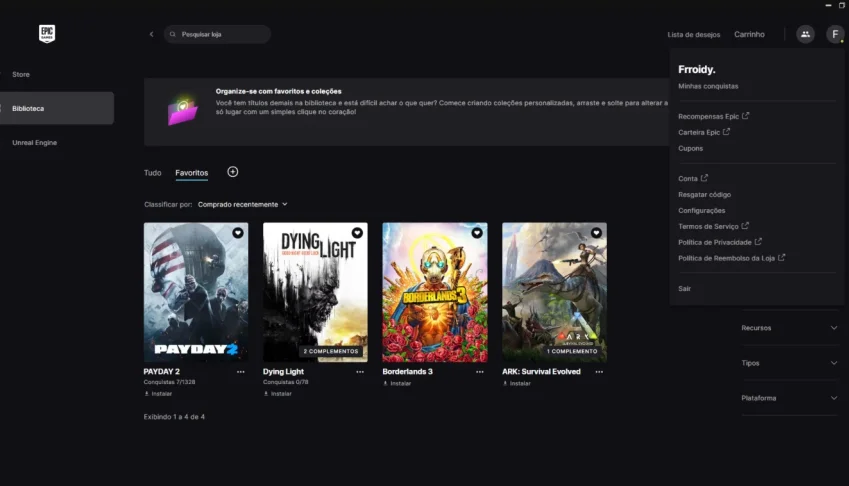This screenshot has width=849, height=486.
Task: Click the external-link icon beside Conta
Action: point(704,178)
